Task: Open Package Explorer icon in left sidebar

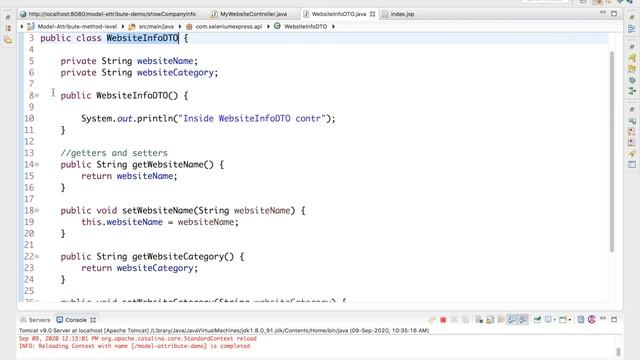Action: pyautogui.click(x=8, y=40)
